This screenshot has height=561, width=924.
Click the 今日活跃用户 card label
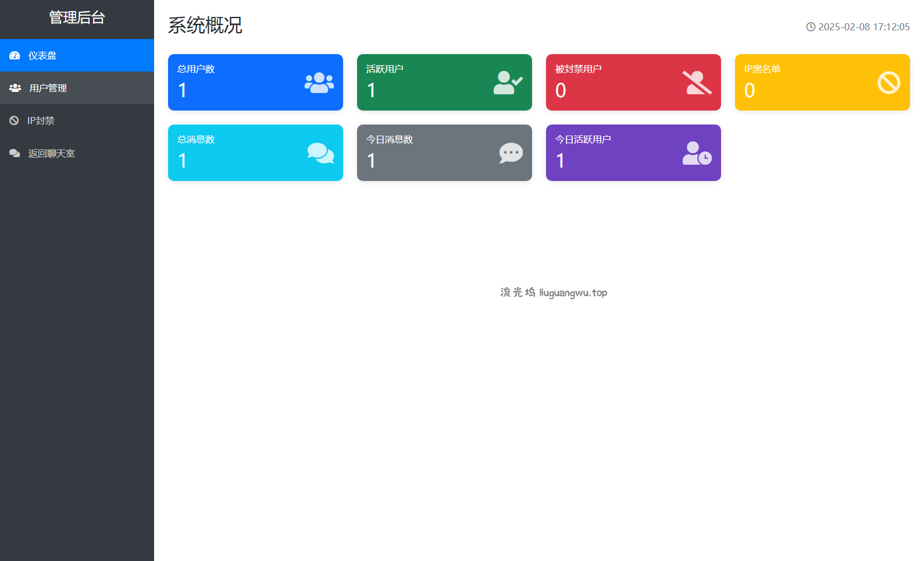click(x=583, y=139)
